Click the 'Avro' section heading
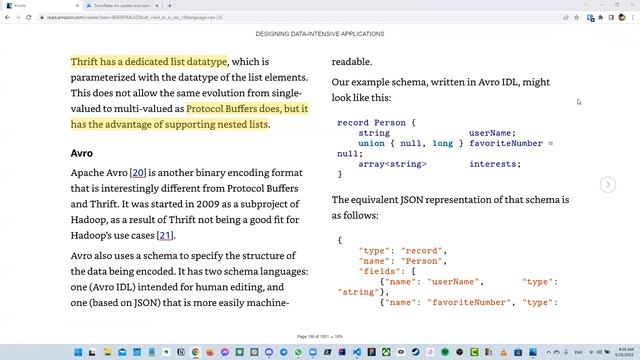This screenshot has height=360, width=640. click(x=82, y=153)
